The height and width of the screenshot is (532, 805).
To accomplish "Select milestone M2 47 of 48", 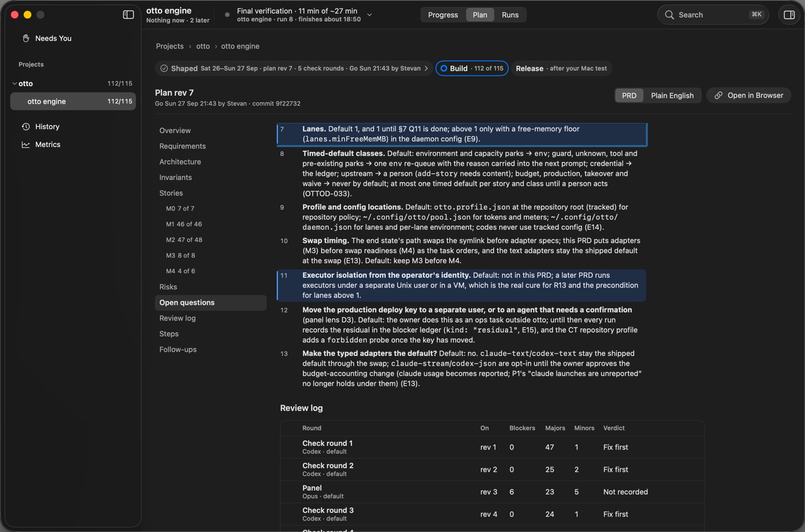I will tap(184, 240).
